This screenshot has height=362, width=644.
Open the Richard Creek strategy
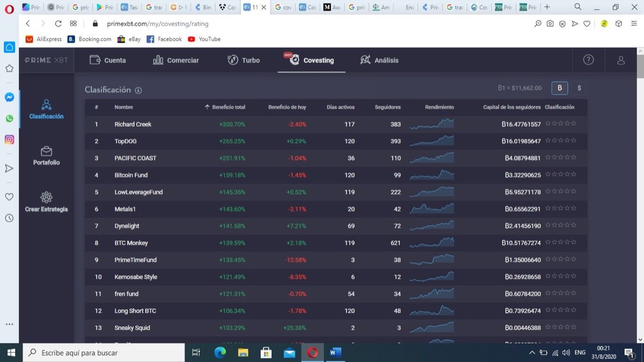[133, 124]
